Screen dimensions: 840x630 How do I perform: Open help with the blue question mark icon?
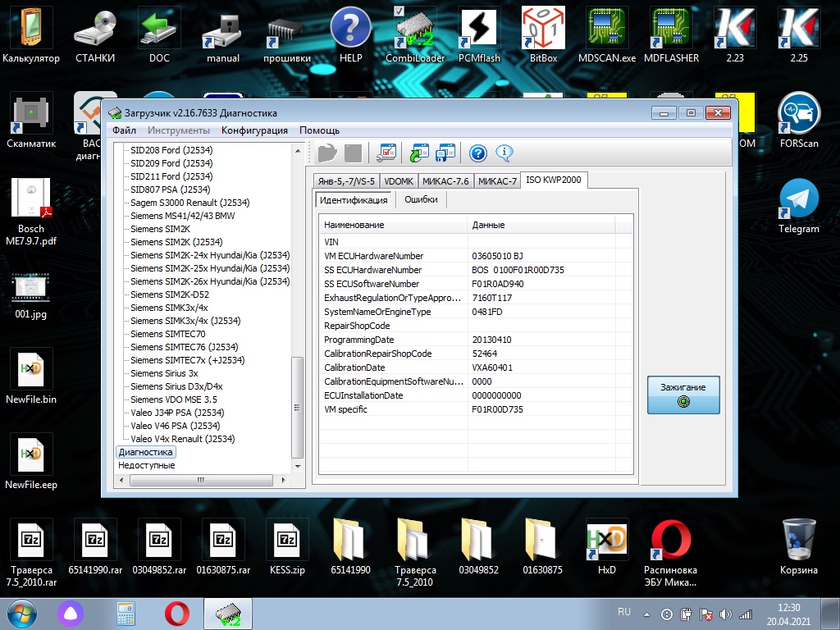(478, 153)
